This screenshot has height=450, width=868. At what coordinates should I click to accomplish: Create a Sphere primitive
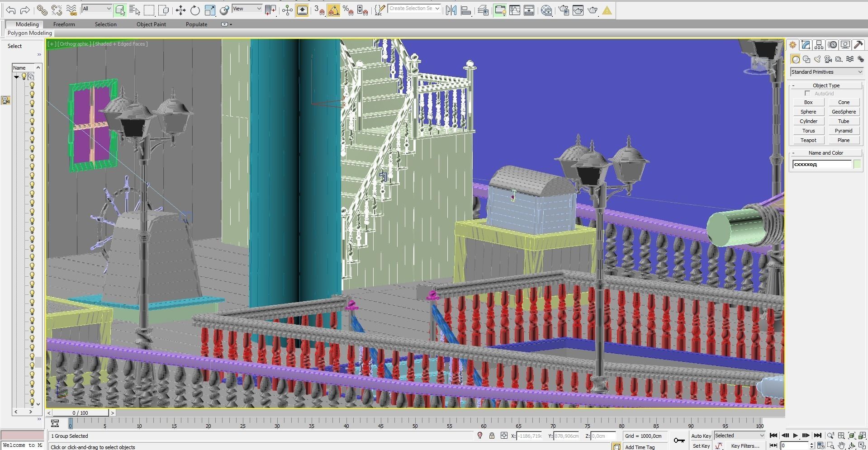tap(808, 112)
